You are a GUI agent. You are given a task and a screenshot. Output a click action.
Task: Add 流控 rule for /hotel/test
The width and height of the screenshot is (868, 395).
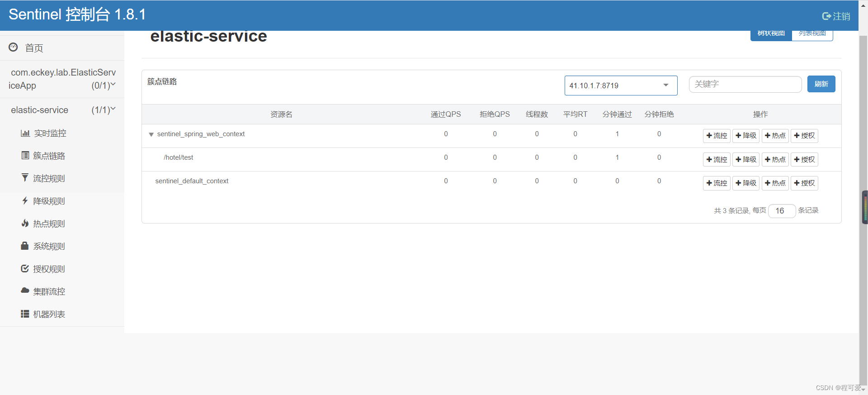click(717, 159)
